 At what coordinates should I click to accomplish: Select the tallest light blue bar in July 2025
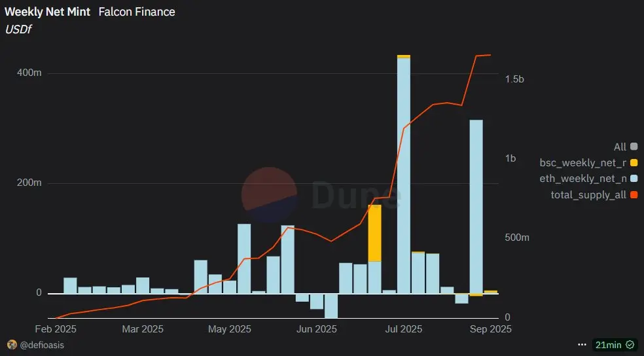pos(404,176)
